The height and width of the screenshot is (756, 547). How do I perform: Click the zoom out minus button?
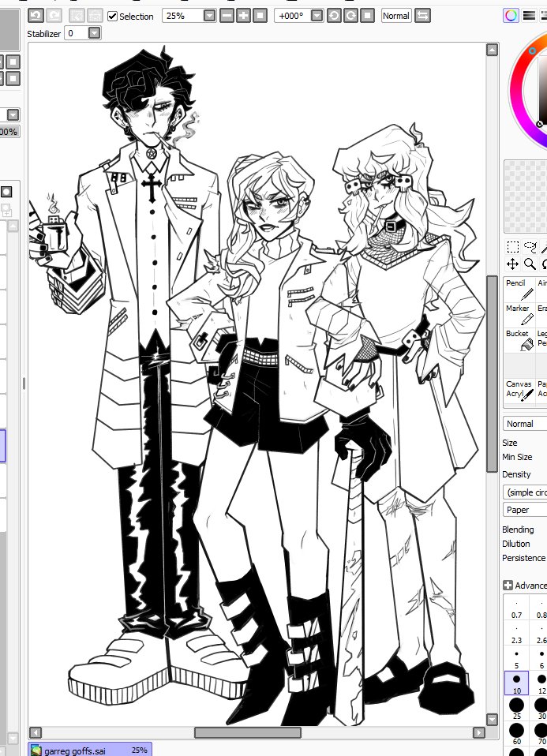tap(227, 16)
